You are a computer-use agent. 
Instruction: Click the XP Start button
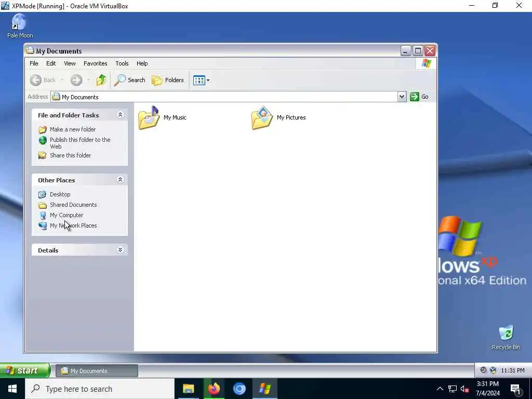(x=25, y=370)
